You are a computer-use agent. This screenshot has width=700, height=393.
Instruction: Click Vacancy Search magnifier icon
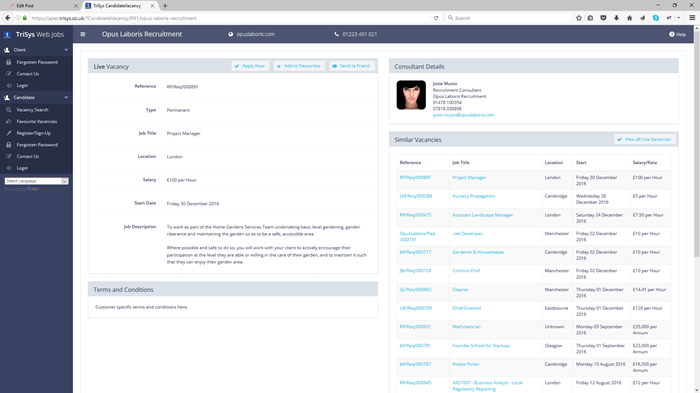(x=8, y=109)
